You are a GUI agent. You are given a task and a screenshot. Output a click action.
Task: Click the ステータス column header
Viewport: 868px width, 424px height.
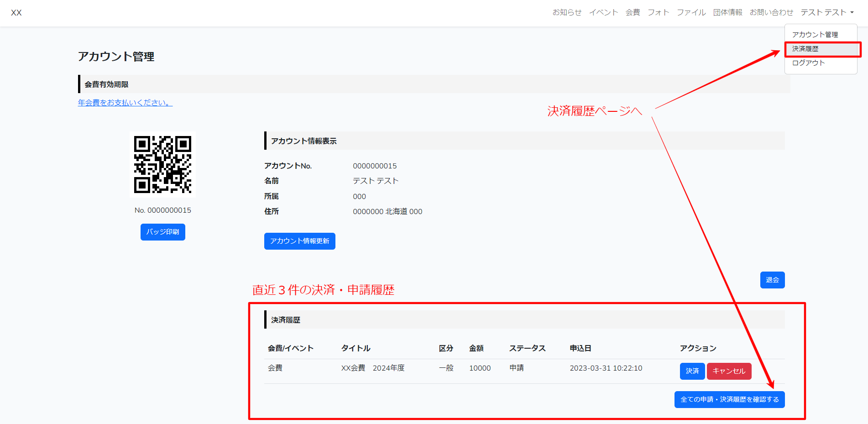[x=527, y=348]
